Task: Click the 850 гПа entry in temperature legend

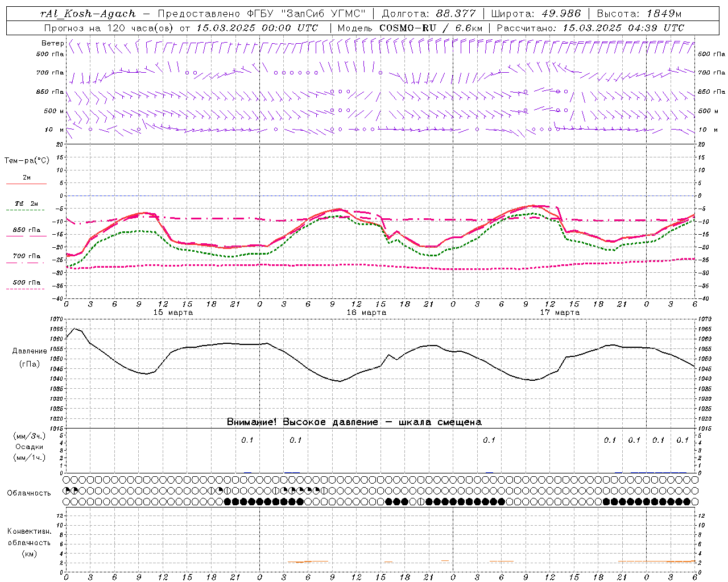Action: click(x=26, y=230)
